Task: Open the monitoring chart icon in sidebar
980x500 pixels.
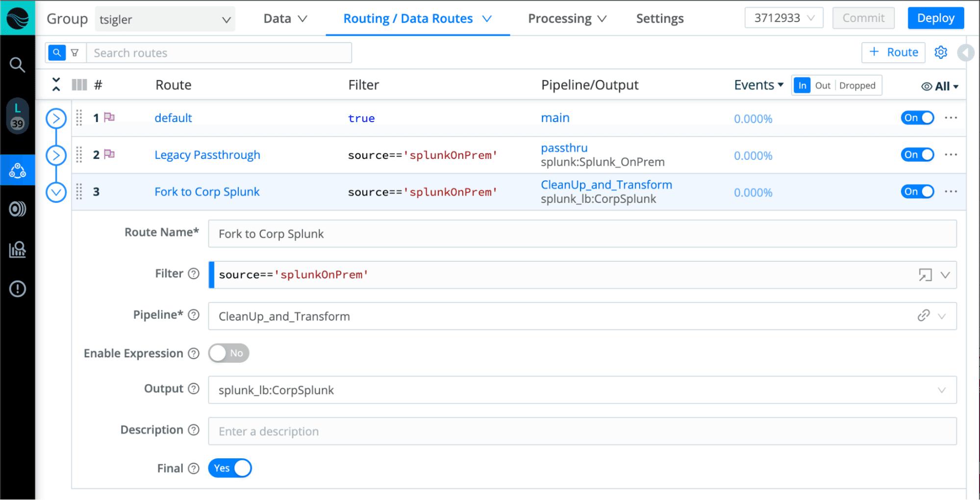Action: pyautogui.click(x=18, y=250)
